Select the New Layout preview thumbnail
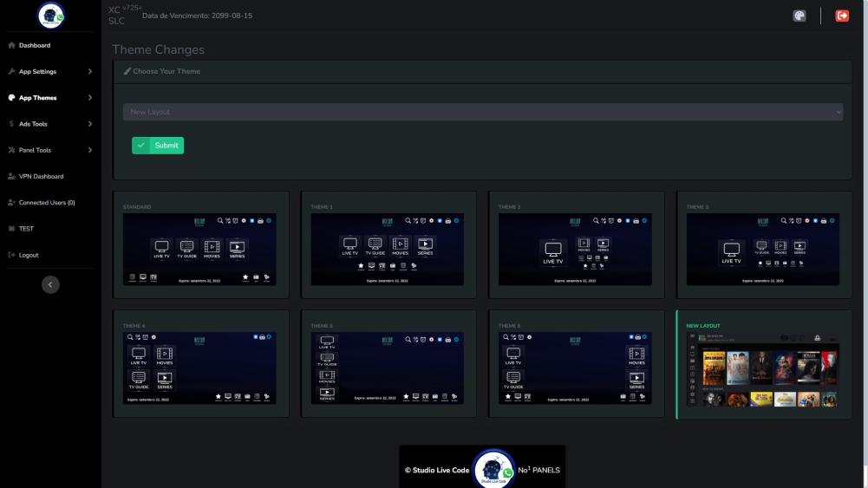This screenshot has width=868, height=488. coord(762,368)
